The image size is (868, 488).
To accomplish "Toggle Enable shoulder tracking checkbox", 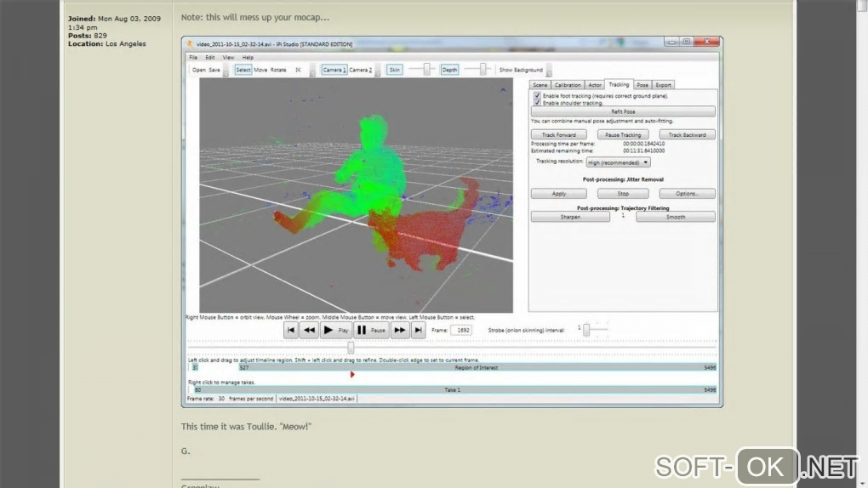I will tap(537, 103).
